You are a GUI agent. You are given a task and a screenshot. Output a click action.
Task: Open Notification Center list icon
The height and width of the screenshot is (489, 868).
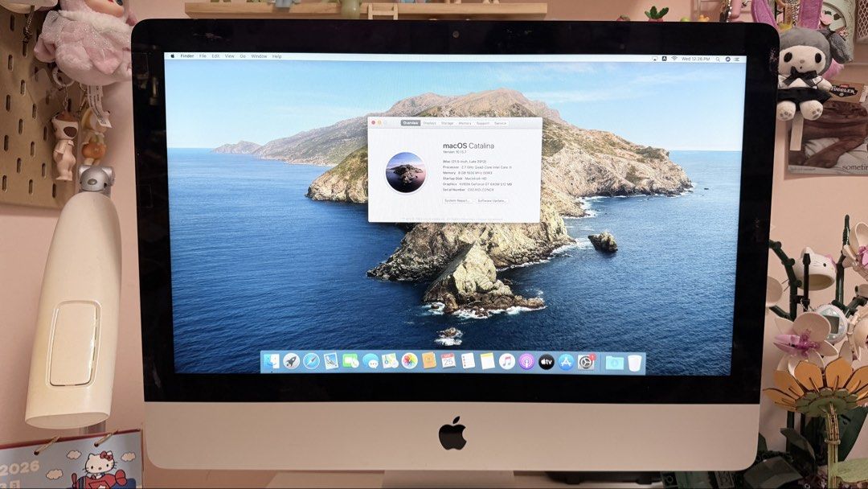point(737,60)
